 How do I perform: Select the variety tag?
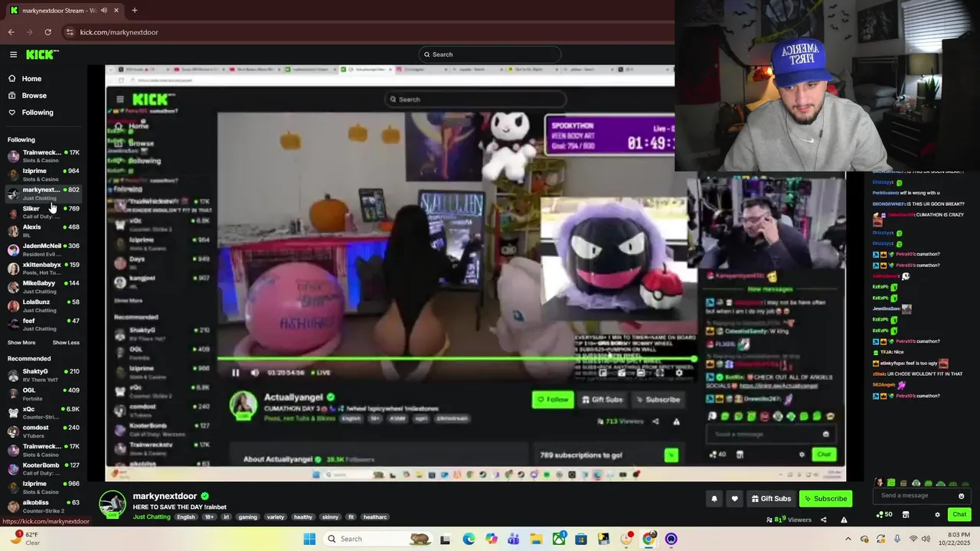pos(276,517)
